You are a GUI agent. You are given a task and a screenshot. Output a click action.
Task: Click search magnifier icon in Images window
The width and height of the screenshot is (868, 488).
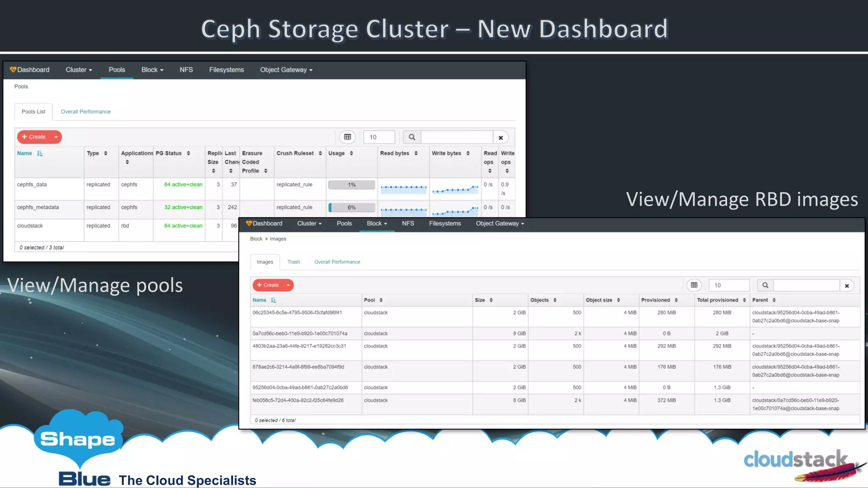[x=765, y=285]
